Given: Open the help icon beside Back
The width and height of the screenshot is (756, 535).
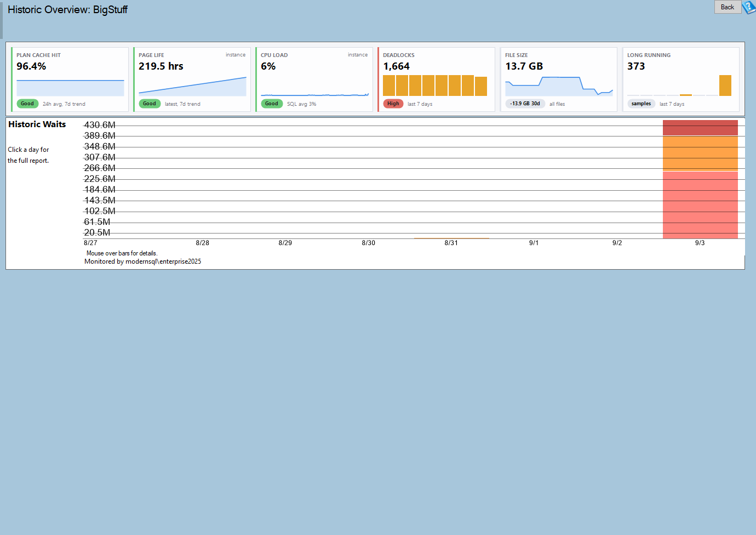Looking at the screenshot, I should pyautogui.click(x=749, y=7).
